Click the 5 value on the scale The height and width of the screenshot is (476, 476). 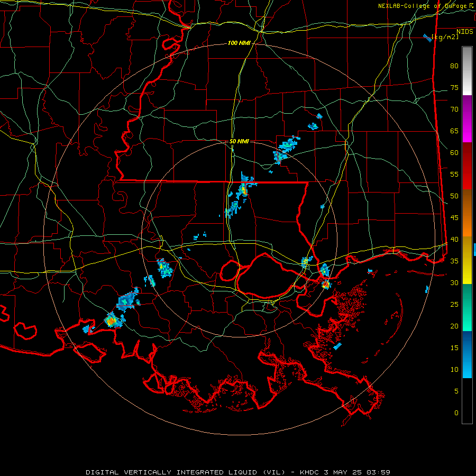click(x=456, y=391)
